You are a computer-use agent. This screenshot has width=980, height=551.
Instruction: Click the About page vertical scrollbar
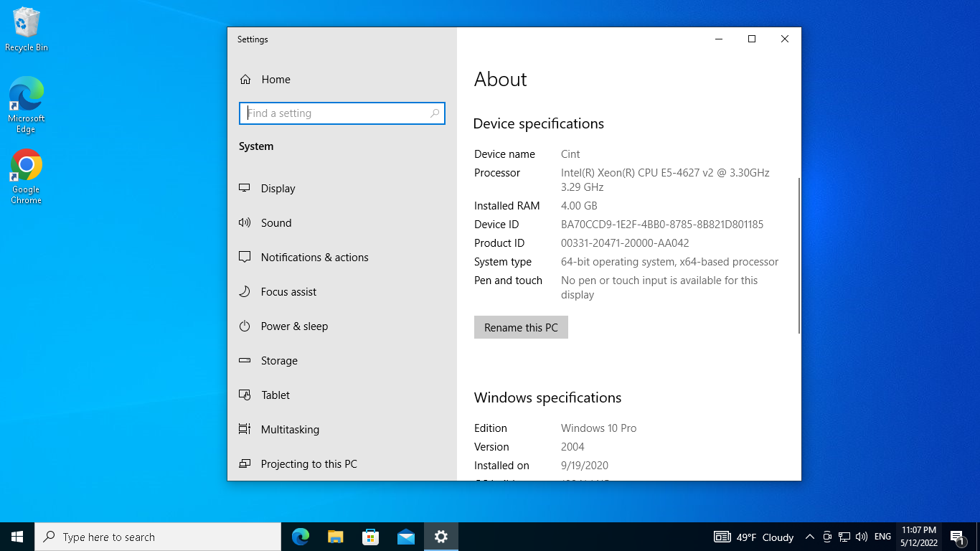coord(799,255)
